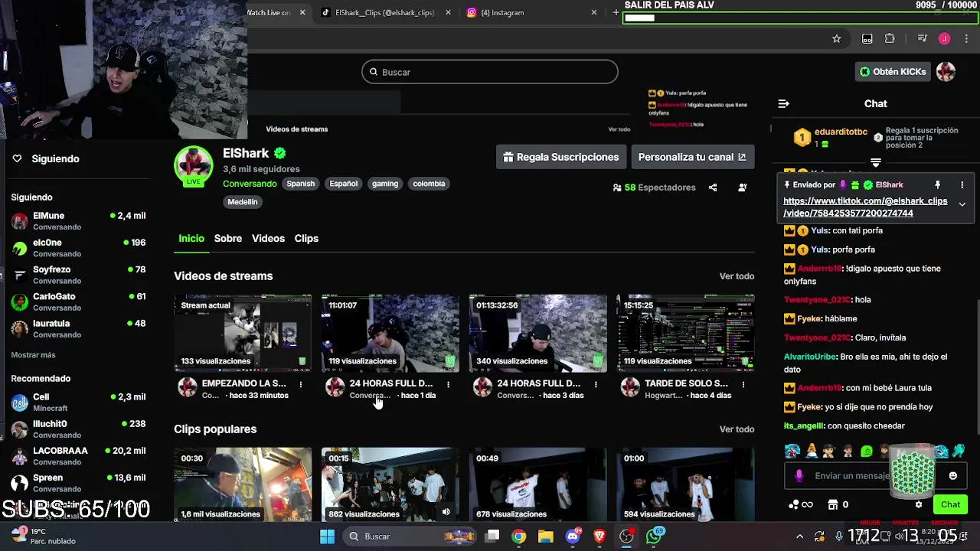980x551 pixels.
Task: Select the Sobre channel tab
Action: [228, 239]
